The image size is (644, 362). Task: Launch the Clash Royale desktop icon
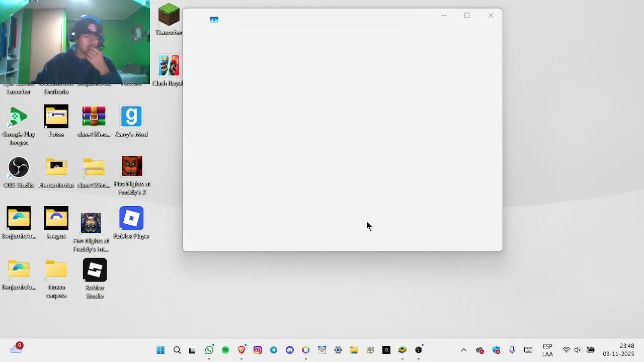point(169,70)
